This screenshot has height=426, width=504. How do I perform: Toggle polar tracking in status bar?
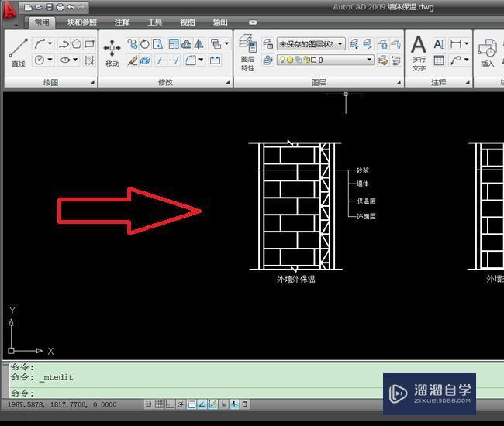[x=181, y=404]
